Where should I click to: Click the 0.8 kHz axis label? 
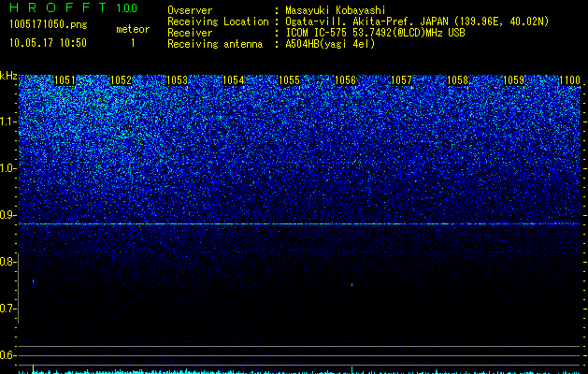click(7, 262)
